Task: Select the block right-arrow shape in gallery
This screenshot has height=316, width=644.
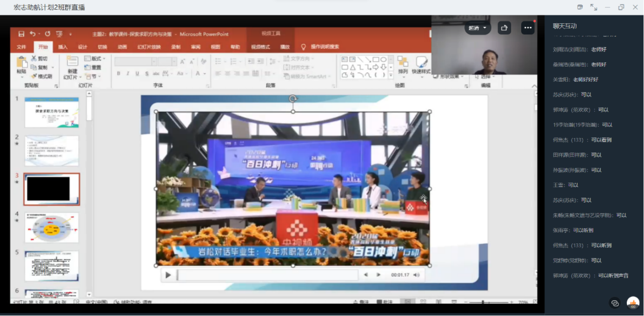Action: tap(376, 67)
